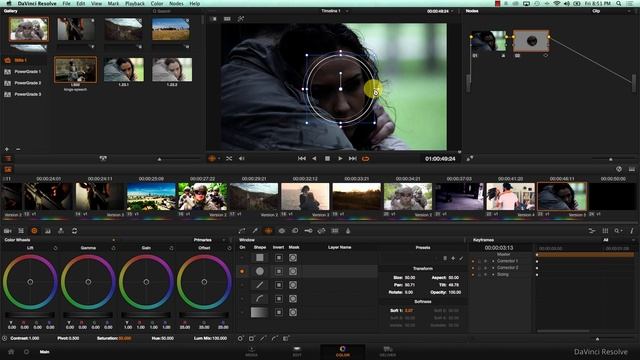
Task: Play the clip forward
Action: click(340, 158)
